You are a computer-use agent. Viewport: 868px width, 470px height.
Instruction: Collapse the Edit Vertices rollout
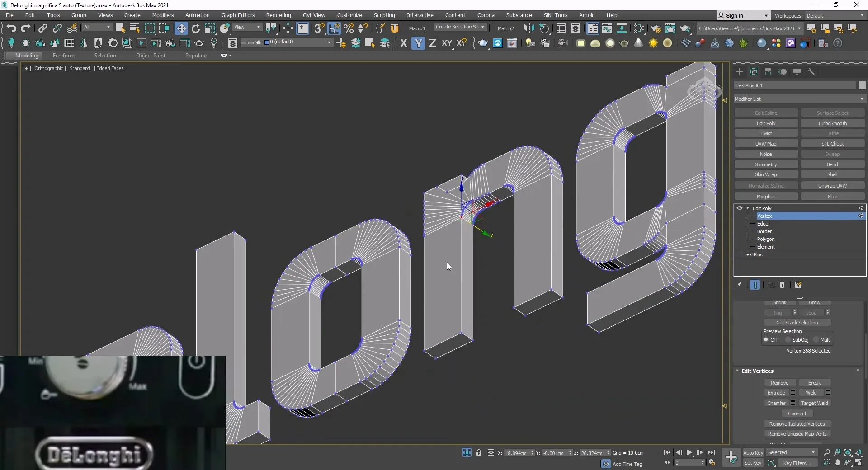click(x=737, y=371)
